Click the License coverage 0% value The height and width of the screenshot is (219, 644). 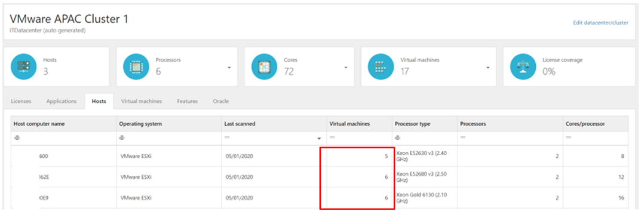(x=548, y=72)
